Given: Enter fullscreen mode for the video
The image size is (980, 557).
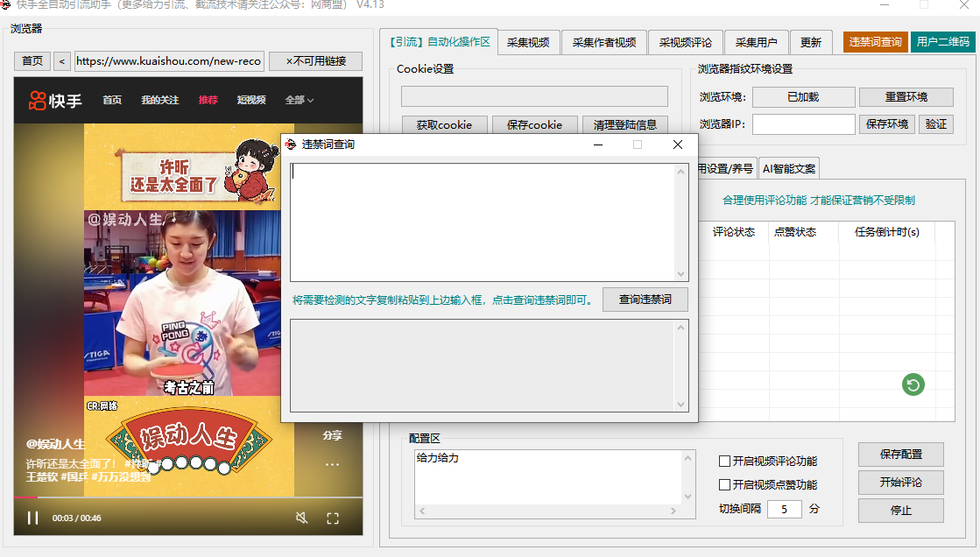Looking at the screenshot, I should pyautogui.click(x=333, y=518).
